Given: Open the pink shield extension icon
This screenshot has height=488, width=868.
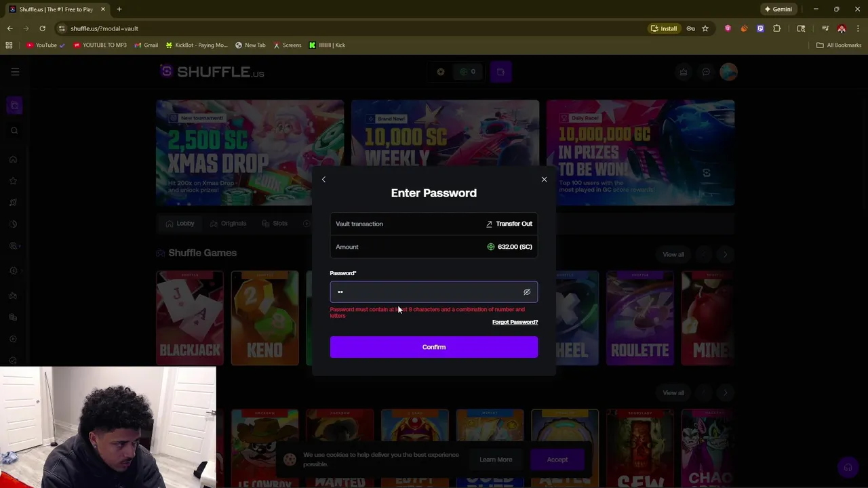Looking at the screenshot, I should point(728,28).
